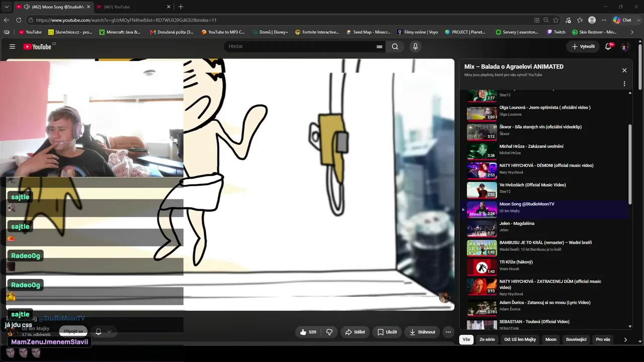The width and height of the screenshot is (644, 362).
Task: Toggle the channel notification bell
Action: [99, 332]
